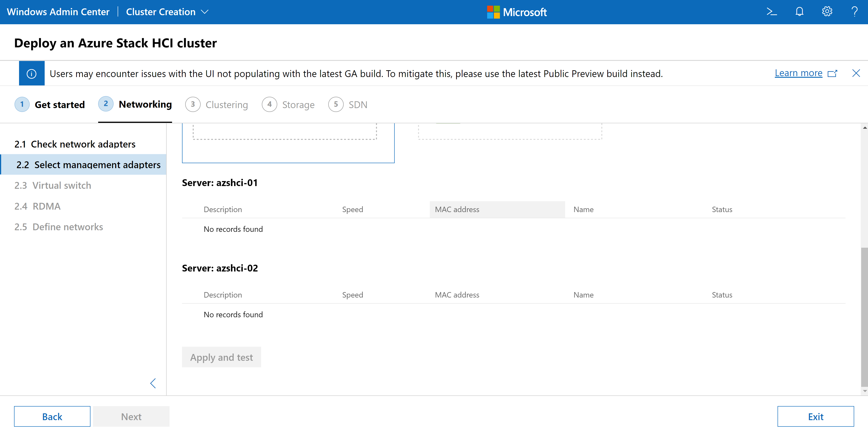
Task: Click the scrollbar down arrow
Action: 865,391
